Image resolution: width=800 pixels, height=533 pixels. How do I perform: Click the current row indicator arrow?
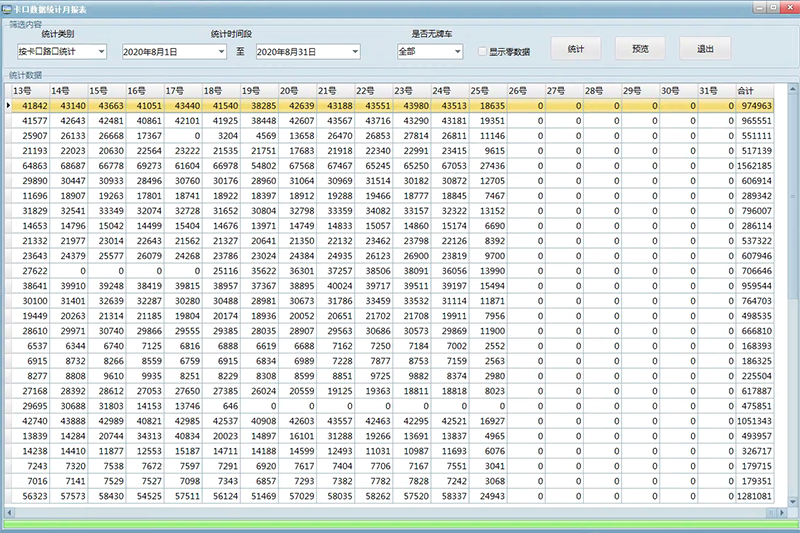pyautogui.click(x=9, y=105)
